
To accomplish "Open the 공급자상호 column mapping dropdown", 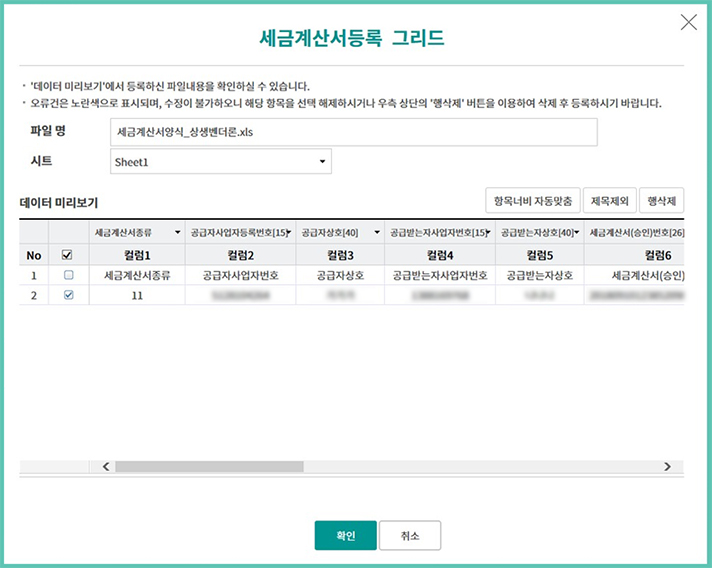I will pyautogui.click(x=376, y=232).
